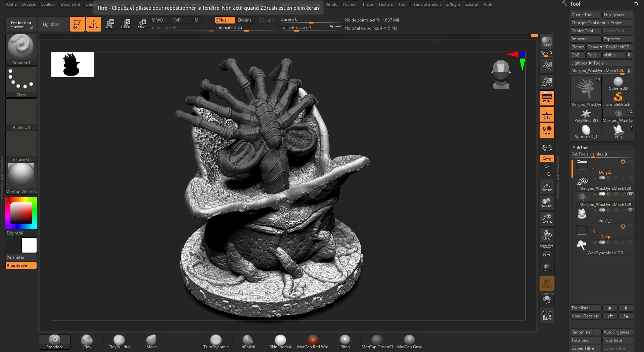This screenshot has height=352, width=644.
Task: Toggle Transp transparency mode
Action: 547,267
